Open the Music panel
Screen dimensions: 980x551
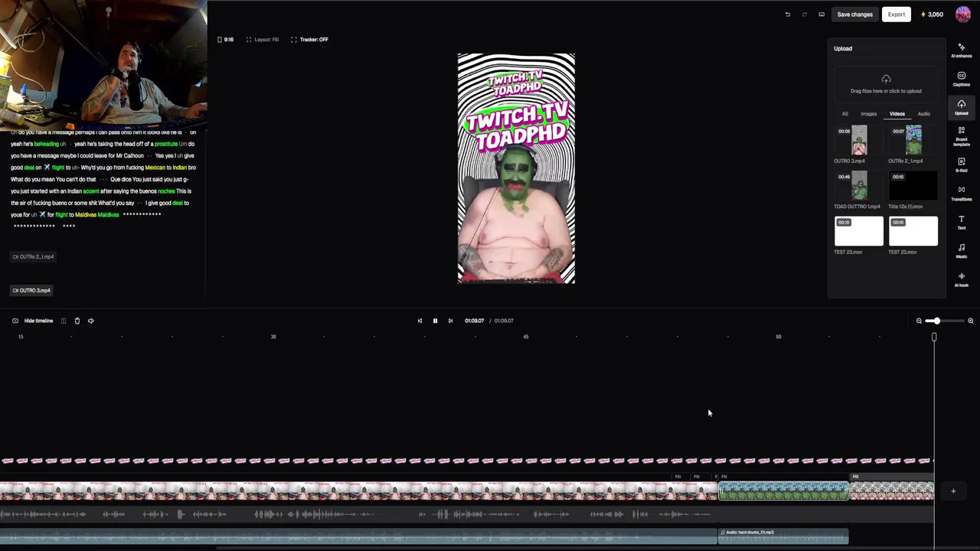tap(961, 250)
